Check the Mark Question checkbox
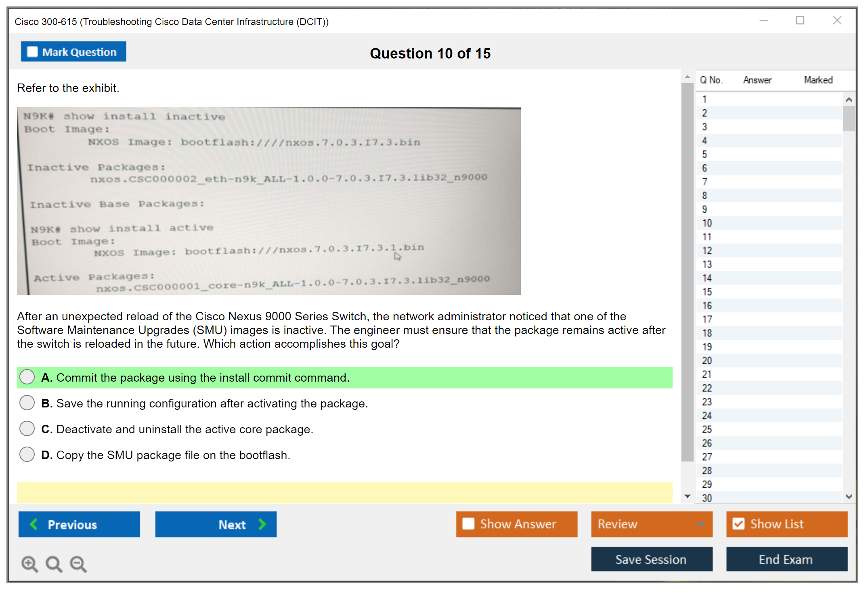 coord(32,52)
